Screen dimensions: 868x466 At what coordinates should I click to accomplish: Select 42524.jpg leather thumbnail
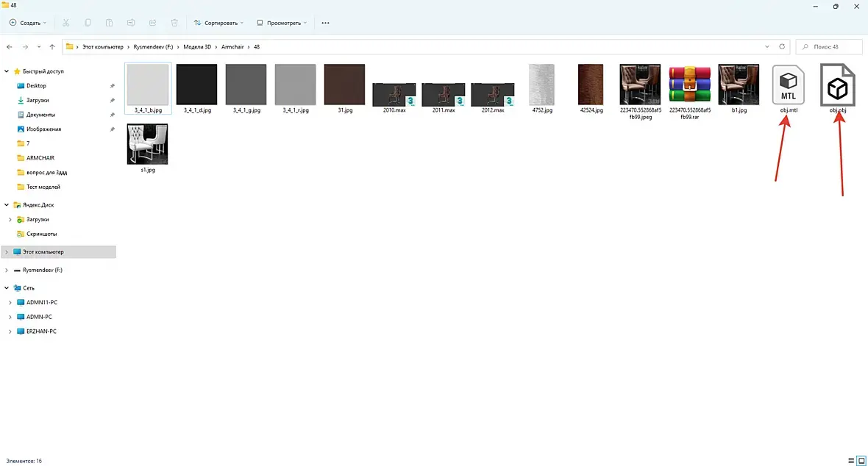[x=591, y=85]
